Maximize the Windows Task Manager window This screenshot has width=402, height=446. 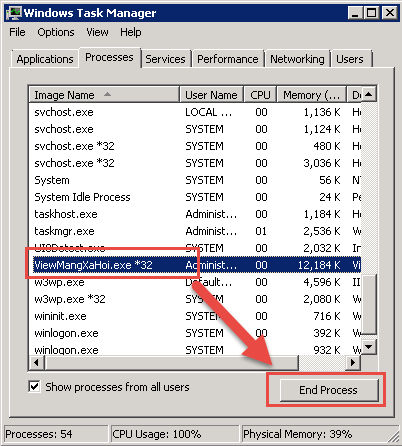point(372,13)
